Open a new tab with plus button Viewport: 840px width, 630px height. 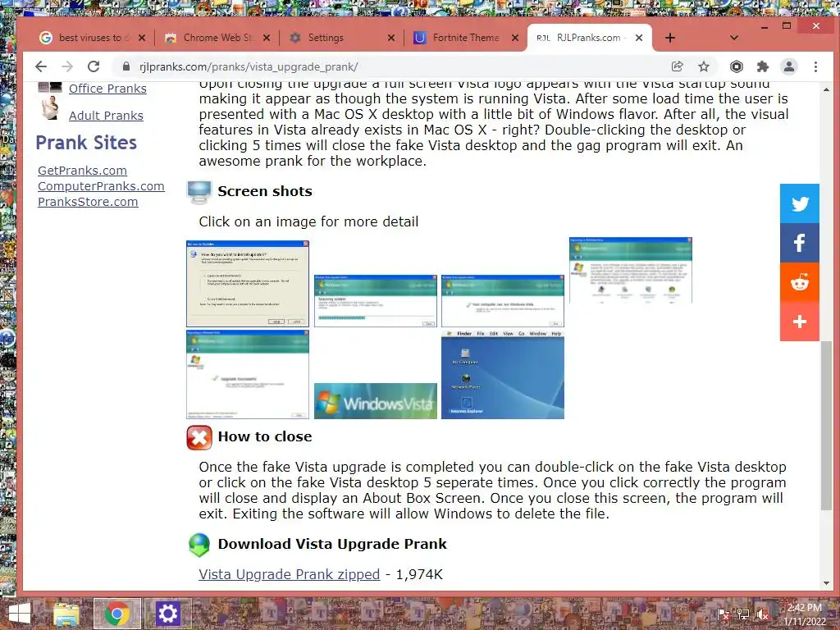[669, 38]
